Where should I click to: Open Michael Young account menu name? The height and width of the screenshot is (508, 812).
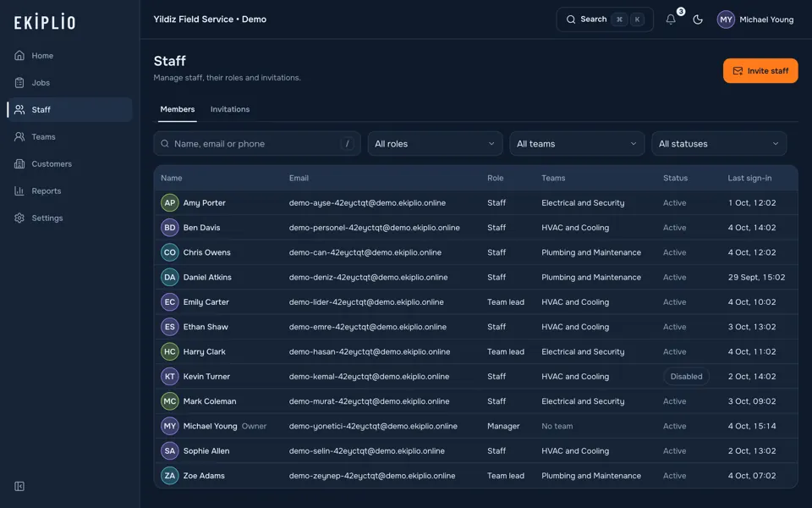766,19
